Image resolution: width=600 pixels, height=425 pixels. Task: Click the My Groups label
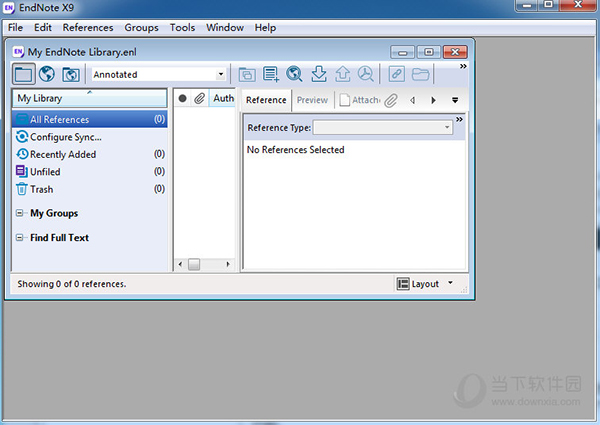[54, 213]
